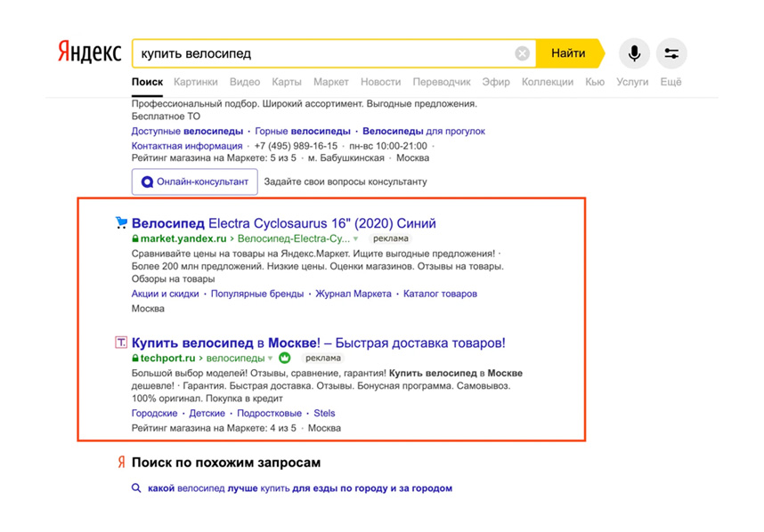Screen dimensions: 764x532
Task: Click the lock icon before techport.ru
Action: click(135, 359)
